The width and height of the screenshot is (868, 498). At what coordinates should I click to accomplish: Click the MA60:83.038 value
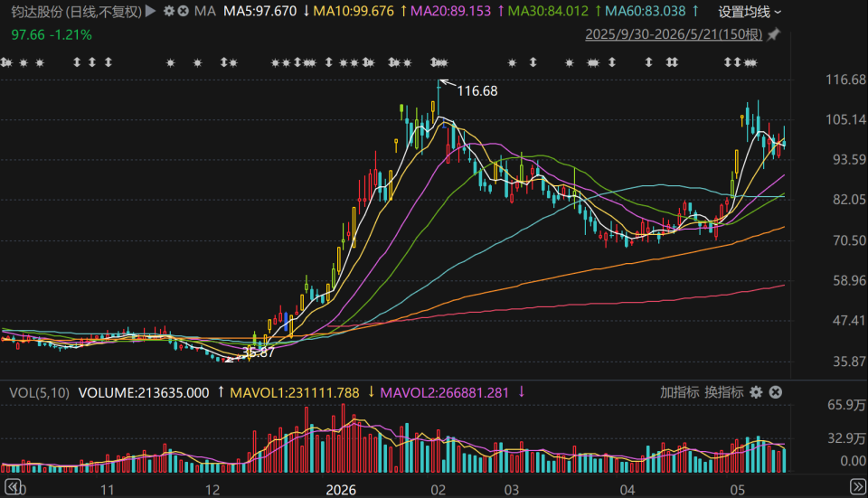click(x=646, y=11)
